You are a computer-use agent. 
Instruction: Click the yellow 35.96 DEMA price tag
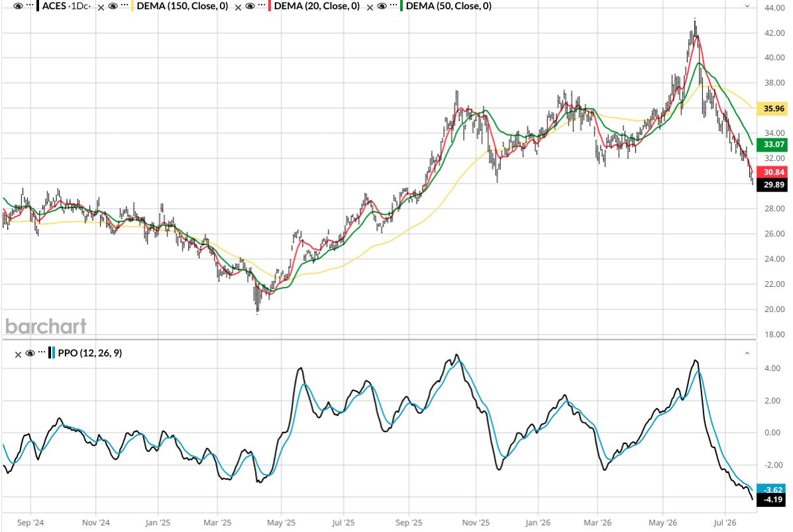pos(772,108)
